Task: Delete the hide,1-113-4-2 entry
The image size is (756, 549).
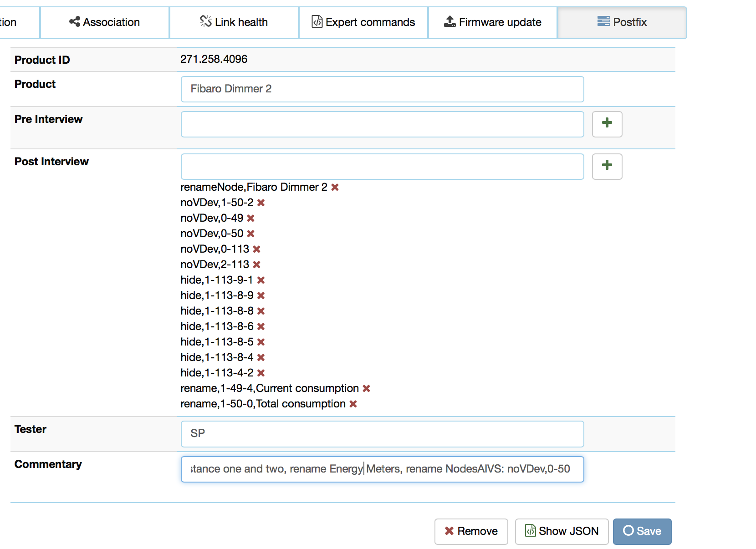Action: tap(261, 372)
